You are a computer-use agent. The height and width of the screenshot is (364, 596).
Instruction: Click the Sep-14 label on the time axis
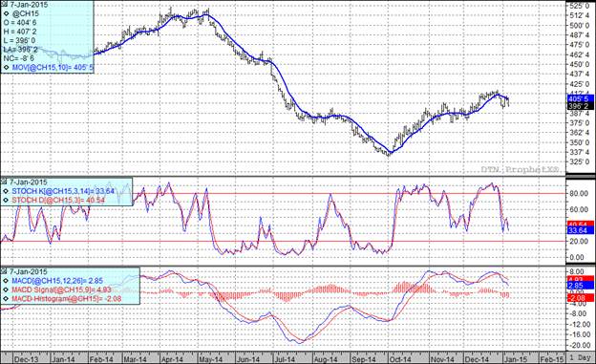pos(363,359)
